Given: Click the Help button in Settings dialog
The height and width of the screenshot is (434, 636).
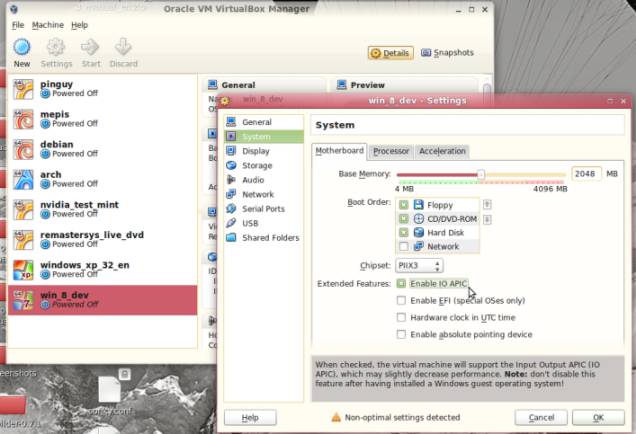Looking at the screenshot, I should tap(250, 417).
